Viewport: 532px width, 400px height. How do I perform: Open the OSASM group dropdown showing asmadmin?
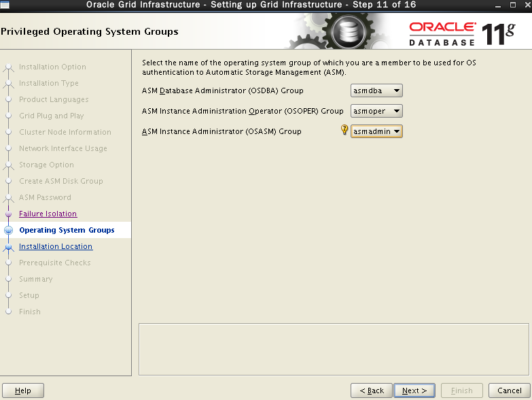(377, 131)
